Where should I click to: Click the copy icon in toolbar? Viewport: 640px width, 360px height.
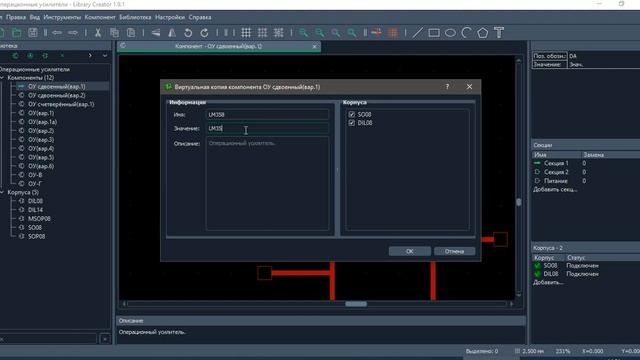coord(115,33)
